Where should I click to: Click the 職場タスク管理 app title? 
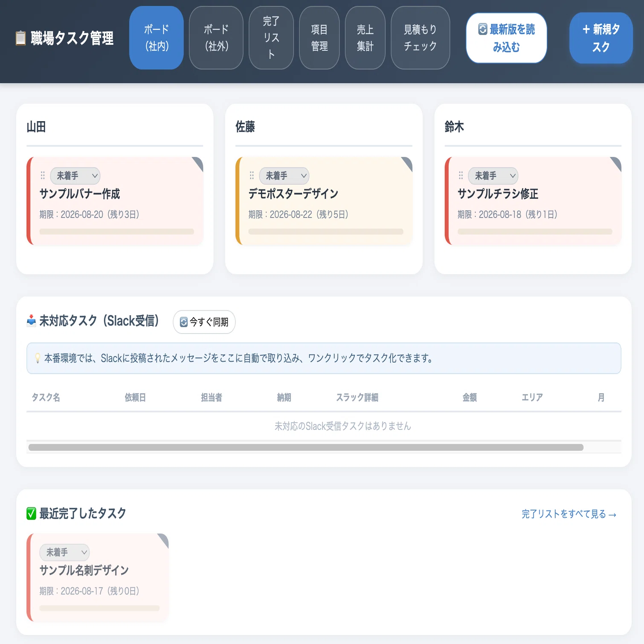(x=72, y=38)
